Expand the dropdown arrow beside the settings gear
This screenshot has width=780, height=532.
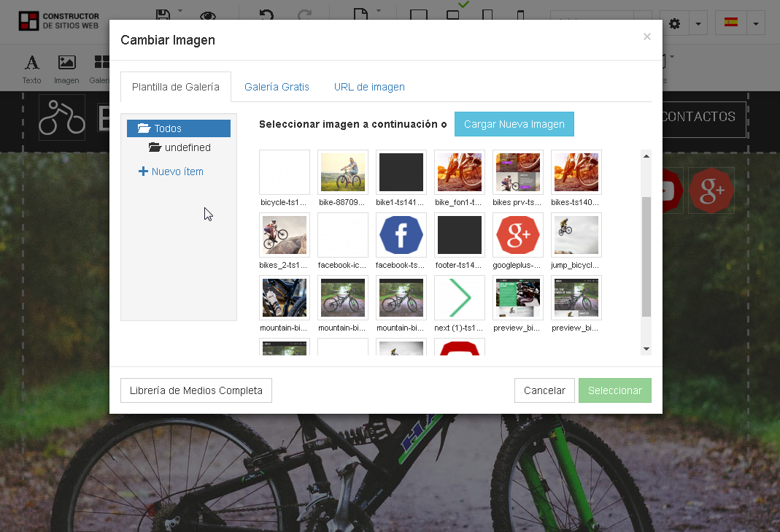[x=698, y=23]
